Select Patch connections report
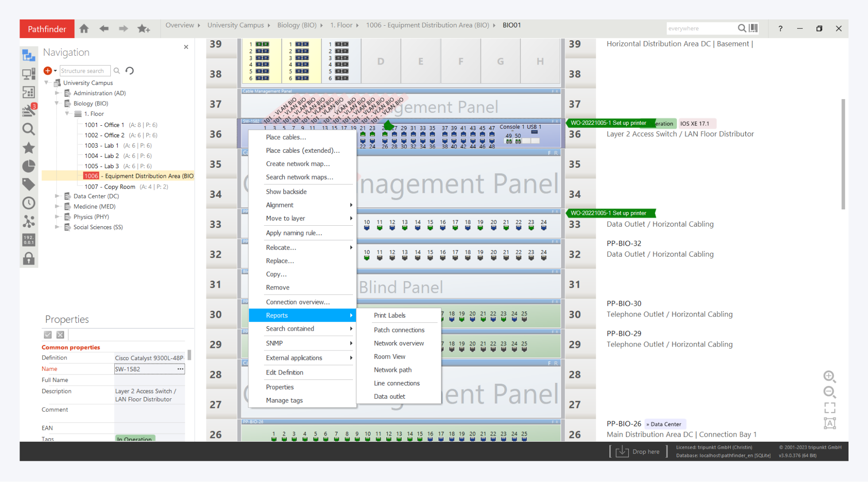This screenshot has width=868, height=482. pos(399,330)
